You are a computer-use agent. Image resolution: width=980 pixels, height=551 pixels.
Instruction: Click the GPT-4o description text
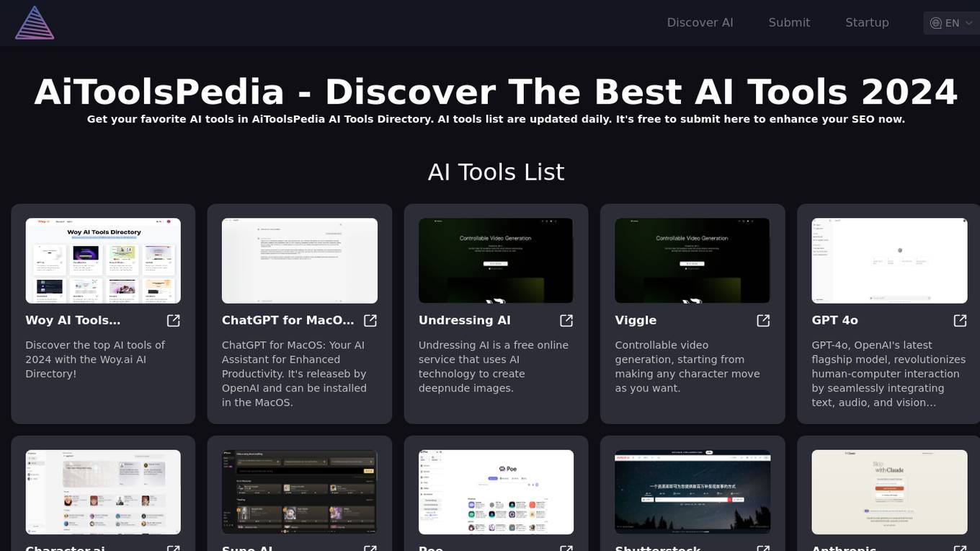point(888,374)
